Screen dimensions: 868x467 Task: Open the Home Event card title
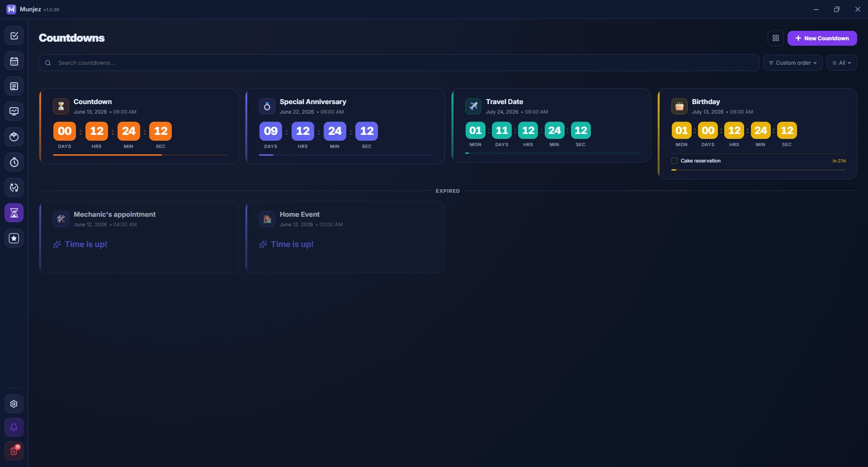click(299, 214)
